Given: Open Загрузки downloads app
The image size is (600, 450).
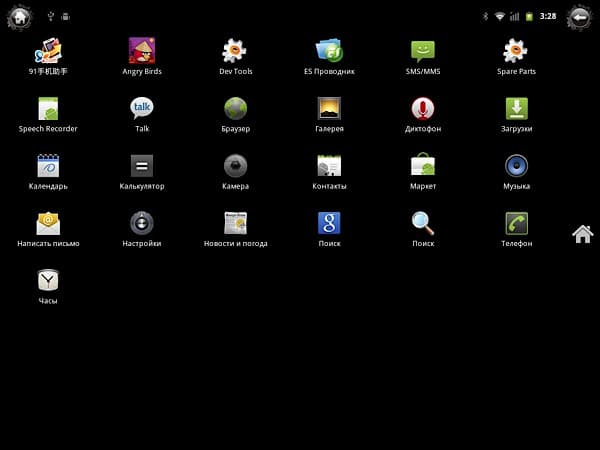Looking at the screenshot, I should point(516,114).
